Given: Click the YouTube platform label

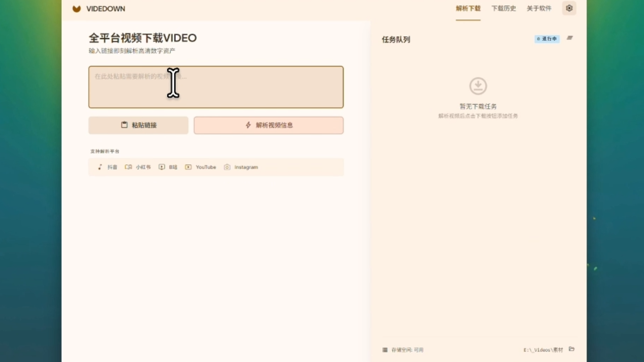Looking at the screenshot, I should [x=206, y=167].
